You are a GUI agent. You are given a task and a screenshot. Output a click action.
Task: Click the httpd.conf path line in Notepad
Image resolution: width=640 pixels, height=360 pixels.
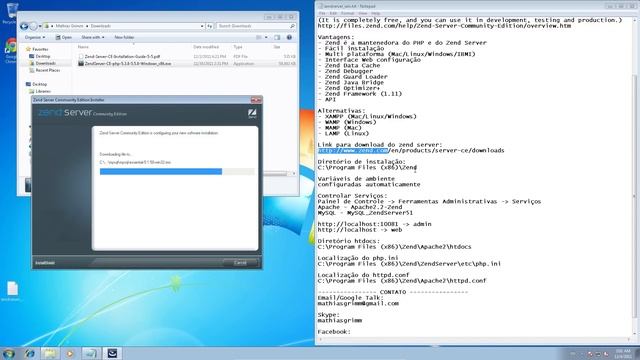tap(402, 281)
